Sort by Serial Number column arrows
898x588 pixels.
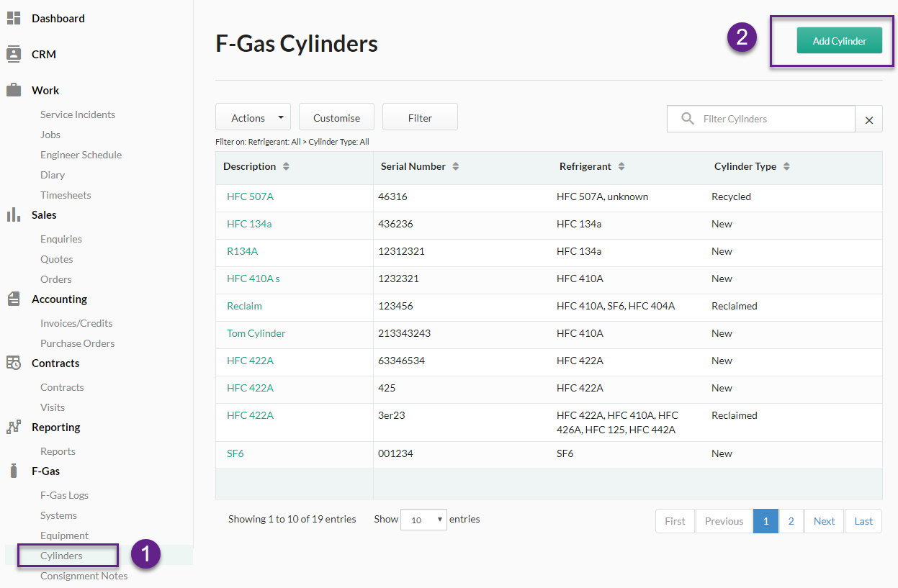[x=455, y=166]
